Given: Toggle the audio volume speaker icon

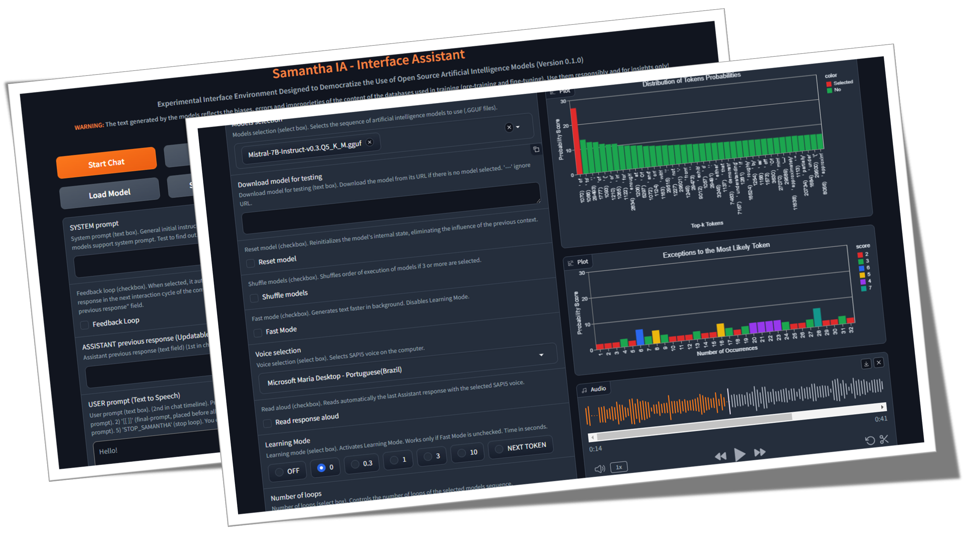Looking at the screenshot, I should pyautogui.click(x=599, y=469).
